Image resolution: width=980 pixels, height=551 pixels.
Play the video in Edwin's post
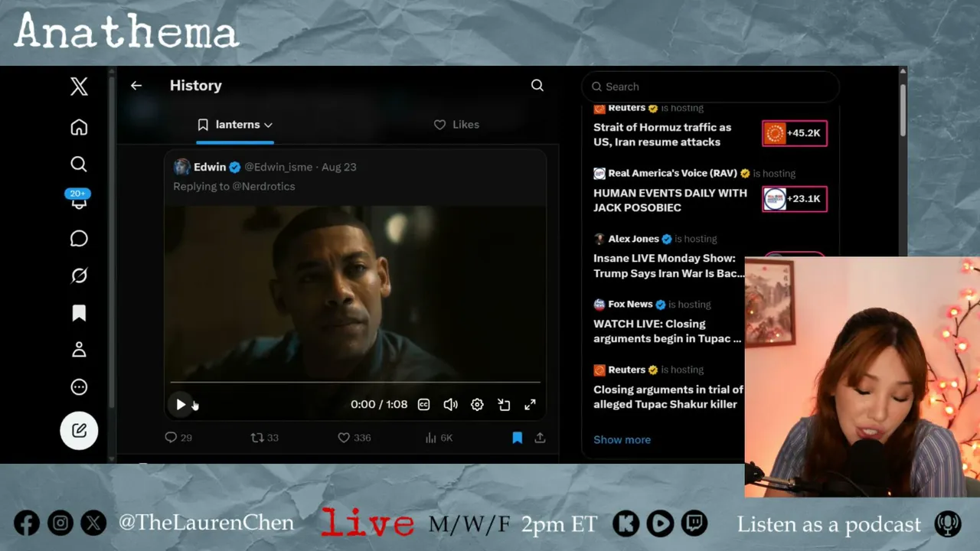pyautogui.click(x=181, y=405)
